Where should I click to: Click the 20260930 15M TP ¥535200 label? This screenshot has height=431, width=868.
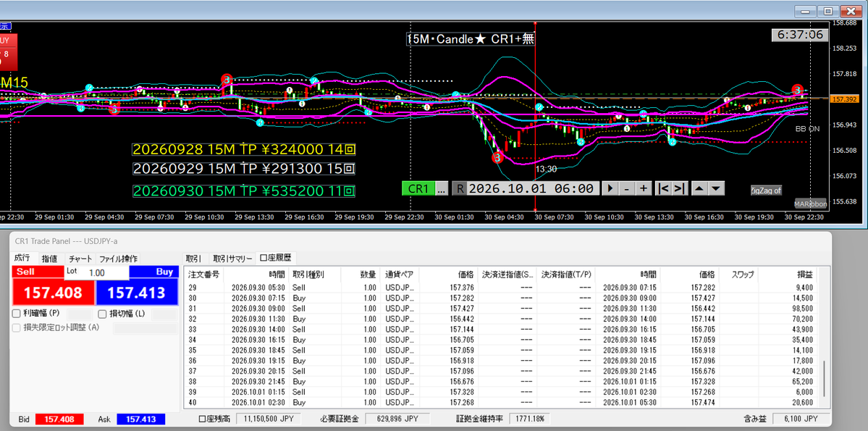(243, 191)
